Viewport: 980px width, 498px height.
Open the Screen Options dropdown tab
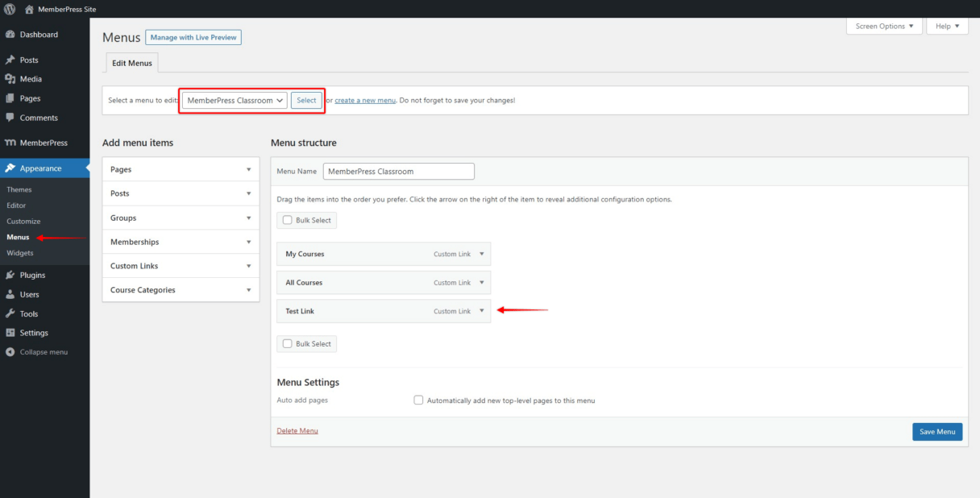pyautogui.click(x=885, y=26)
